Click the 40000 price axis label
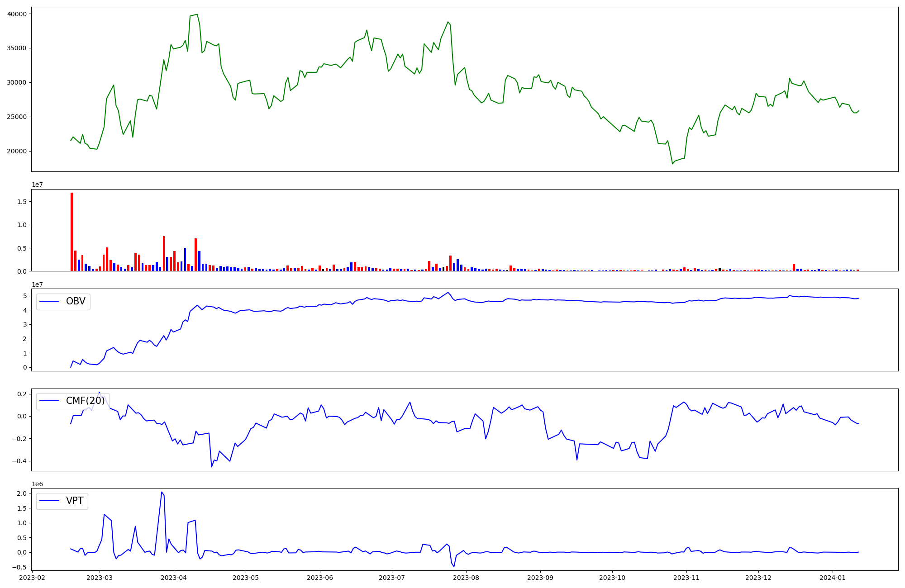905x588 pixels. [x=17, y=14]
